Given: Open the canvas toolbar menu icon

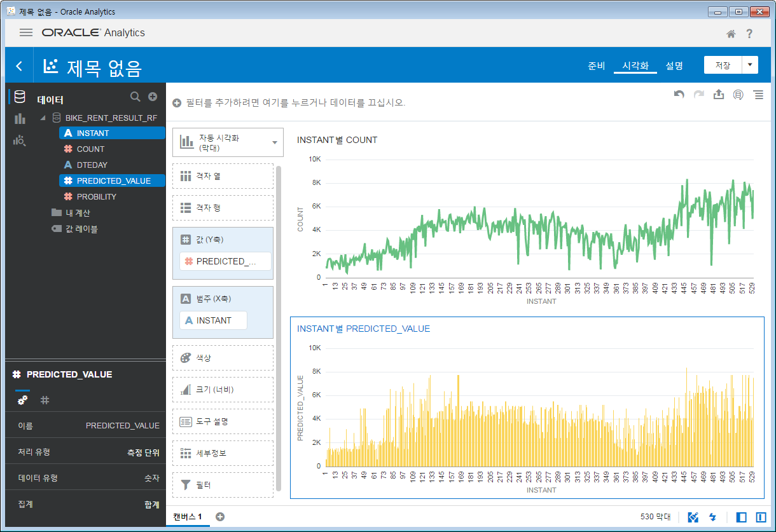Looking at the screenshot, I should click(758, 95).
